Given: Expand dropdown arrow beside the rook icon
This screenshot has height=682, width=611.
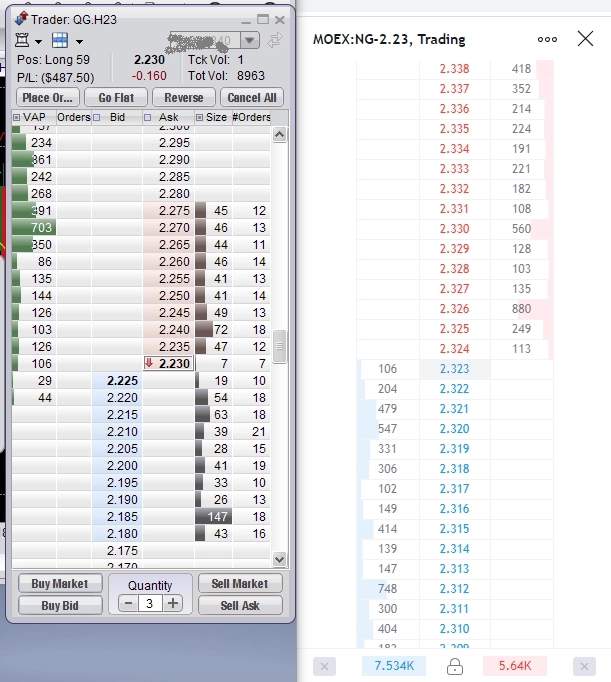Looking at the screenshot, I should (x=38, y=42).
